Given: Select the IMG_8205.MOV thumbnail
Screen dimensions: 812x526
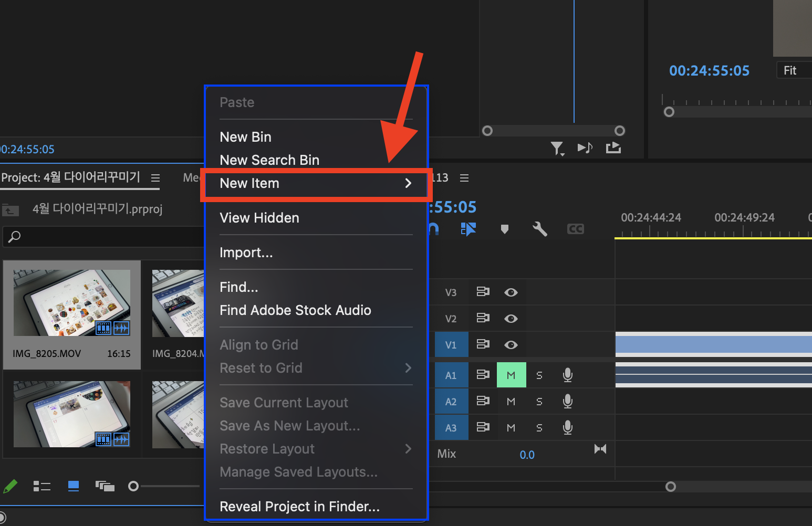Looking at the screenshot, I should (72, 303).
